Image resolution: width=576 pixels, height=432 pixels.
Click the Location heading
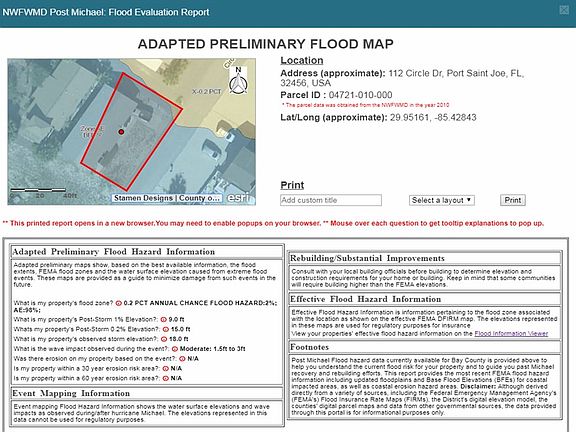pyautogui.click(x=302, y=61)
